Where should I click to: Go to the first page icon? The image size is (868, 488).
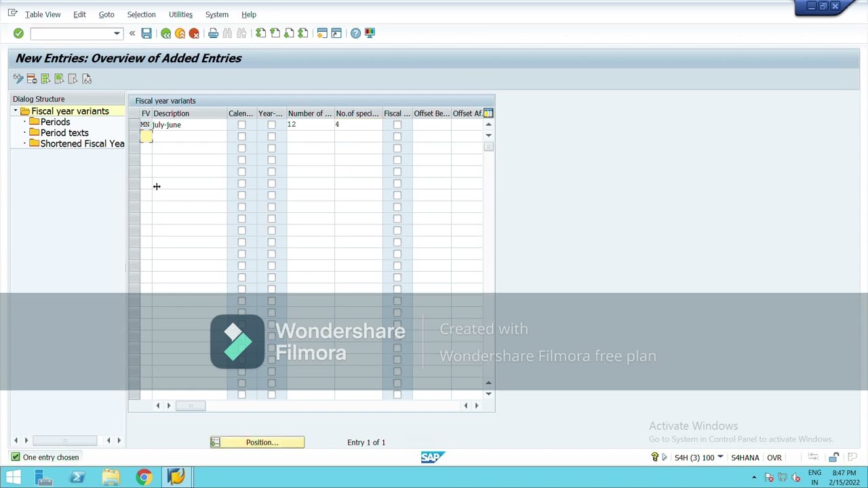coord(261,33)
